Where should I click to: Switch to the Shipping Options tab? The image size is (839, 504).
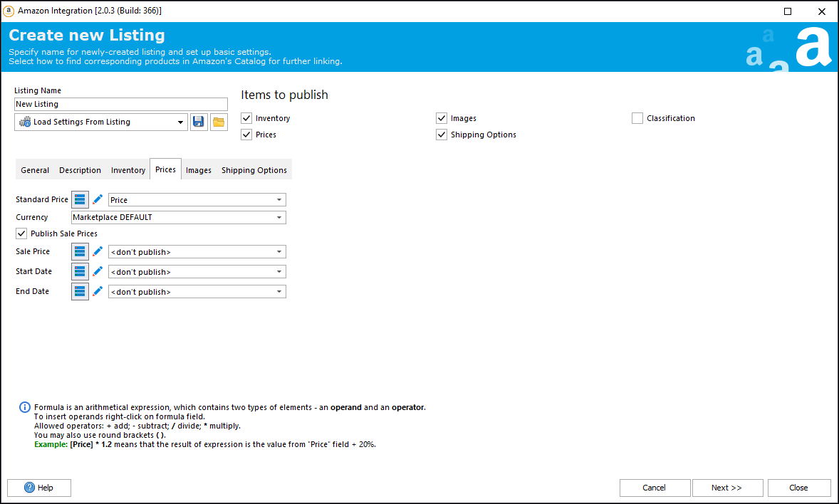pyautogui.click(x=254, y=170)
